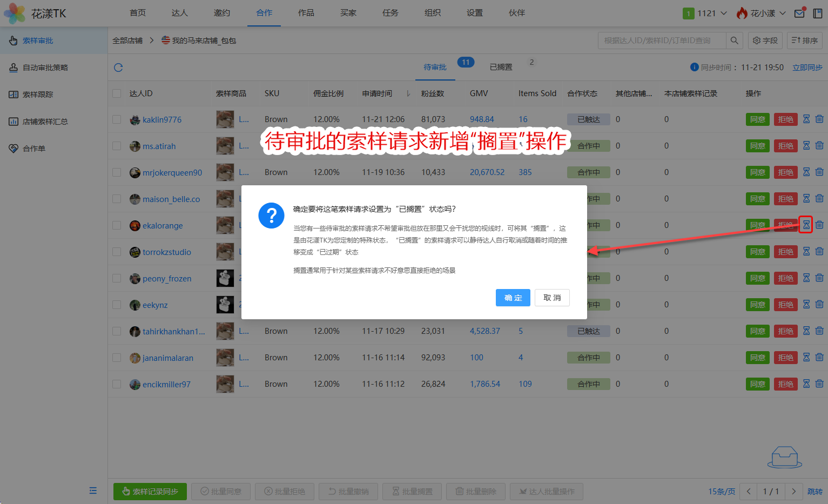This screenshot has height=504, width=828.
Task: Open the 15条/页 page size selector
Action: [722, 492]
